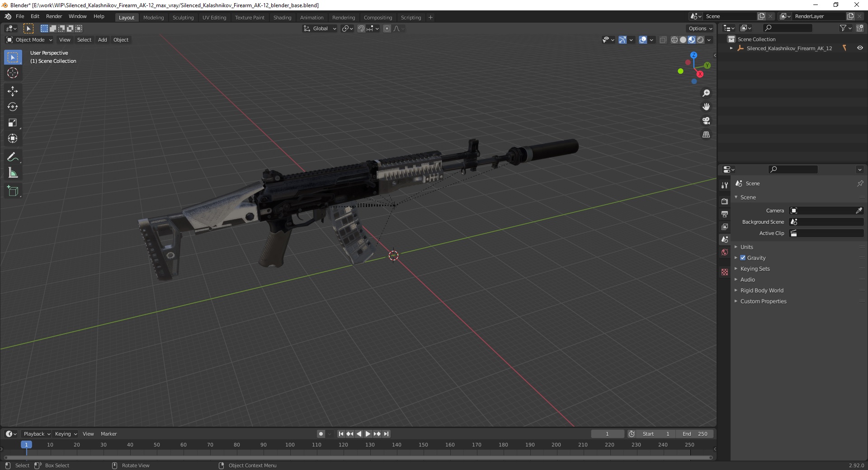Screen dimensions: 868x470
Task: Open Render properties tab
Action: coord(725,201)
